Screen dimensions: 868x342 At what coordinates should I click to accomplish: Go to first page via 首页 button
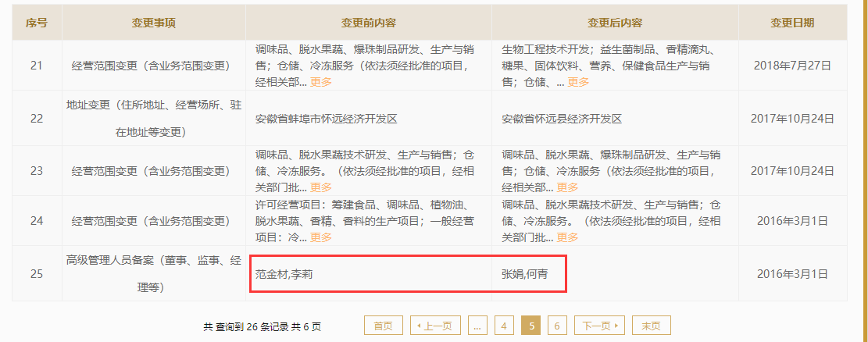point(383,326)
